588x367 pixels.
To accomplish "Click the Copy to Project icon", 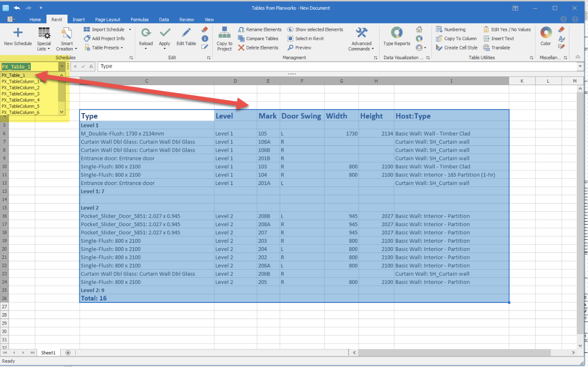I will coord(225,33).
